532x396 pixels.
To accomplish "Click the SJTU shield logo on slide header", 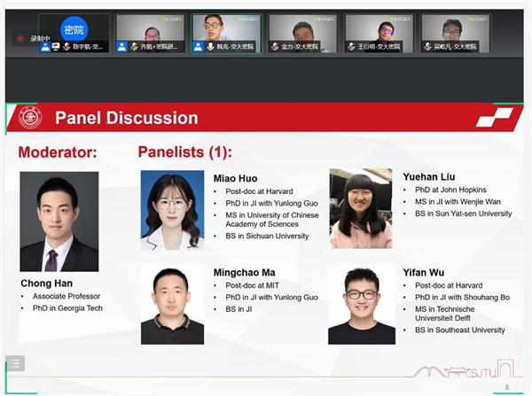I will click(x=30, y=117).
